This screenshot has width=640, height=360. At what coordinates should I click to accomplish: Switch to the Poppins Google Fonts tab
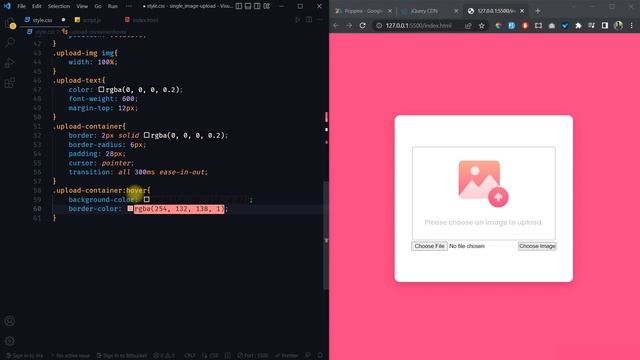(x=363, y=11)
